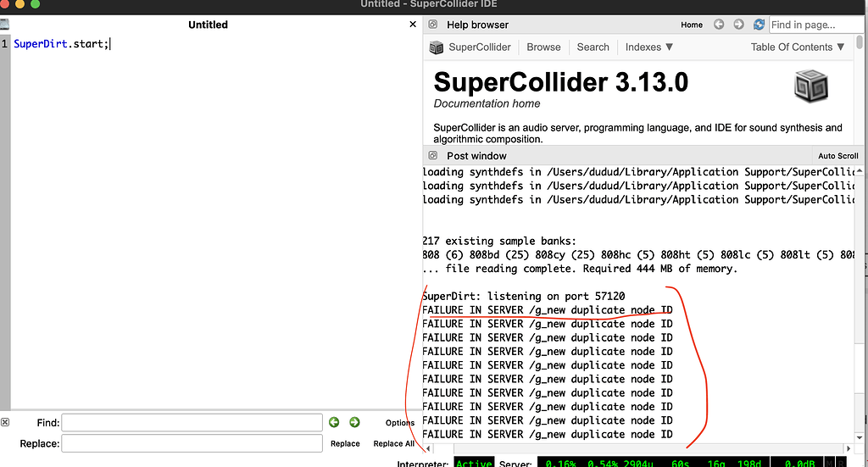Viewport: 868px width, 467px height.
Task: Click into the Replace text field
Action: [x=192, y=443]
